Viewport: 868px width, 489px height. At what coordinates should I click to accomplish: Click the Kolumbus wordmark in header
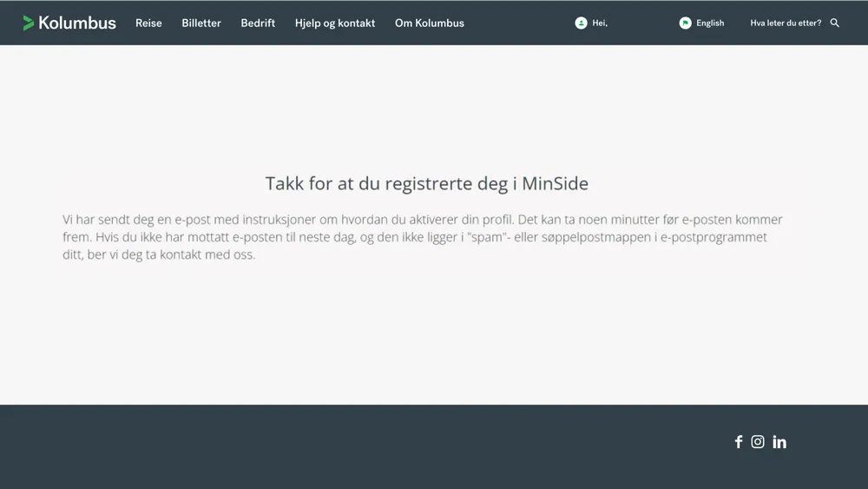pos(77,23)
